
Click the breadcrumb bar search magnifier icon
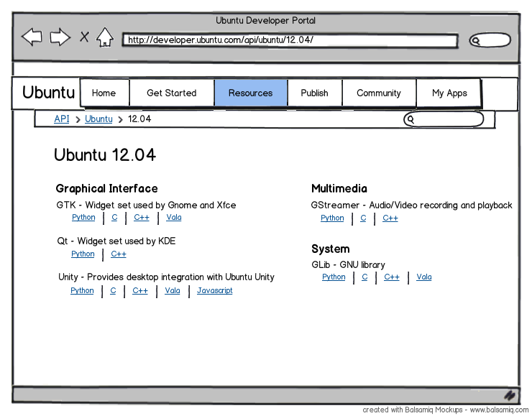point(411,119)
